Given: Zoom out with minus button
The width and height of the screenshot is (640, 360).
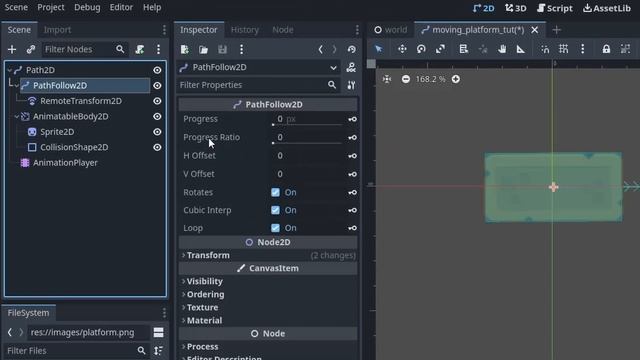Looking at the screenshot, I should click(x=406, y=79).
